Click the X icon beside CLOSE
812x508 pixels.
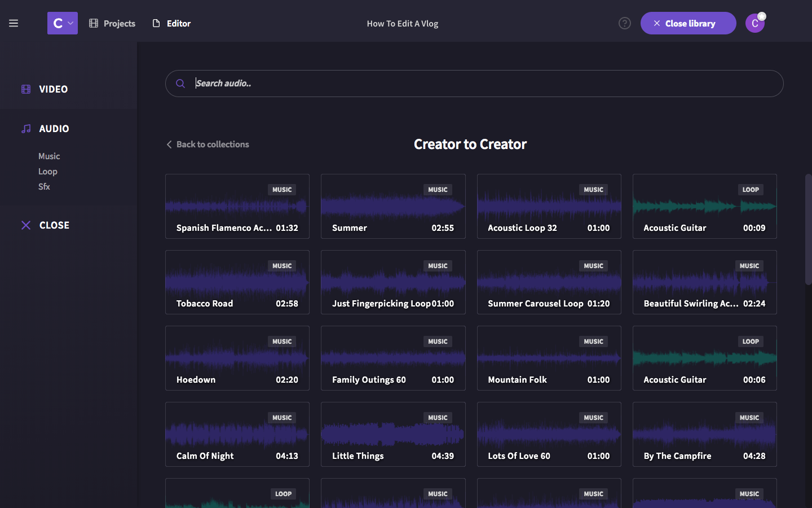click(26, 225)
